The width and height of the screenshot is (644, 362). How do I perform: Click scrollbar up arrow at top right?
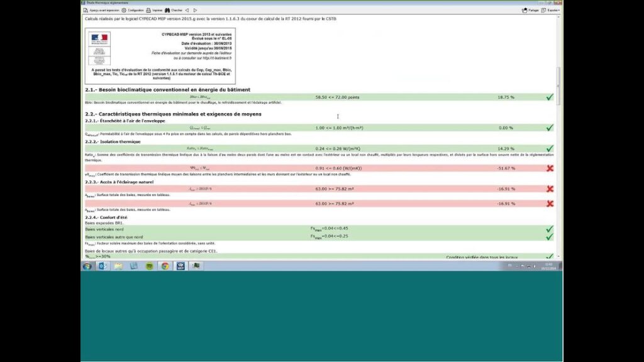click(x=559, y=18)
